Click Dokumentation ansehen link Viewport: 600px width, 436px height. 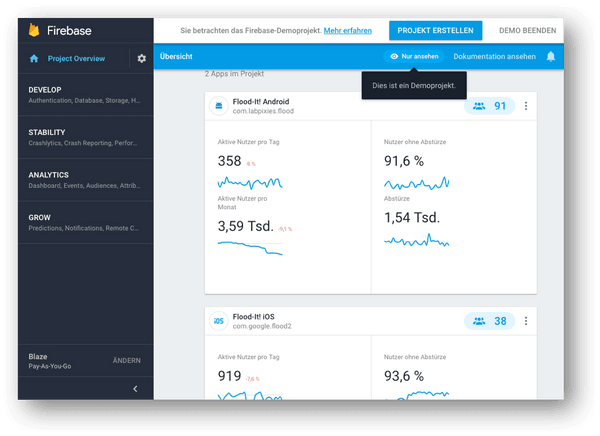(494, 57)
